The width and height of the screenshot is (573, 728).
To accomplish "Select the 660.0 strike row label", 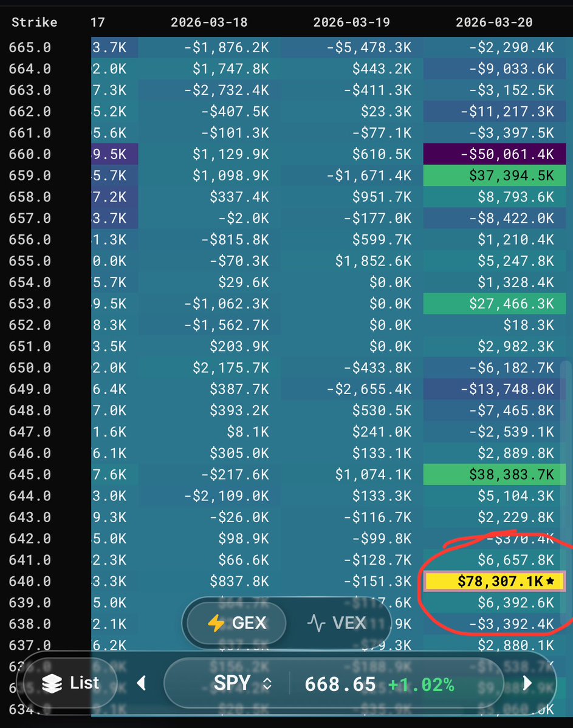I will 30,154.
